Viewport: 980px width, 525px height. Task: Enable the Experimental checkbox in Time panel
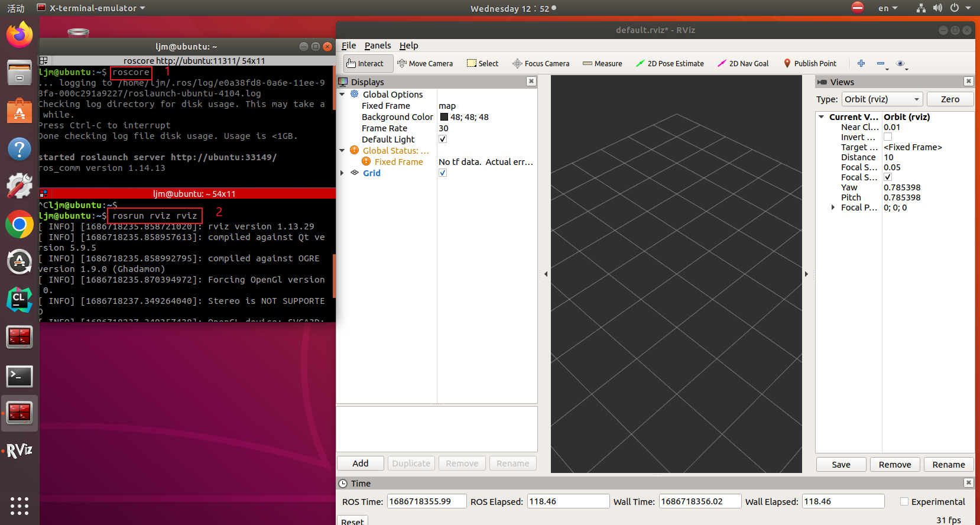pyautogui.click(x=904, y=502)
